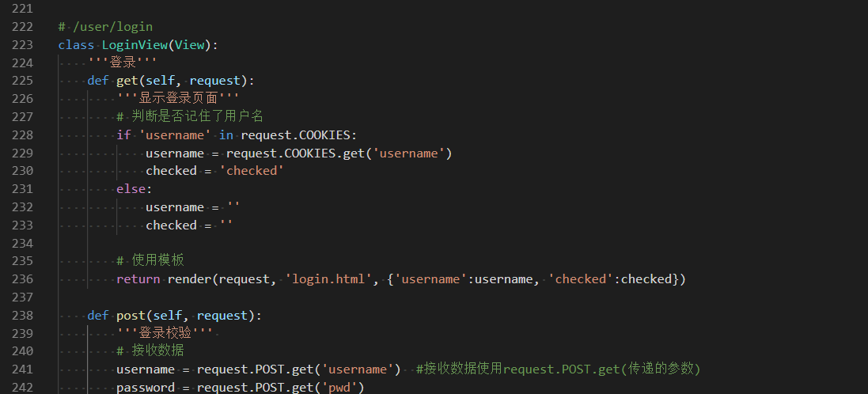868x394 pixels.
Task: Click the 'return' keyword
Action: (x=138, y=279)
